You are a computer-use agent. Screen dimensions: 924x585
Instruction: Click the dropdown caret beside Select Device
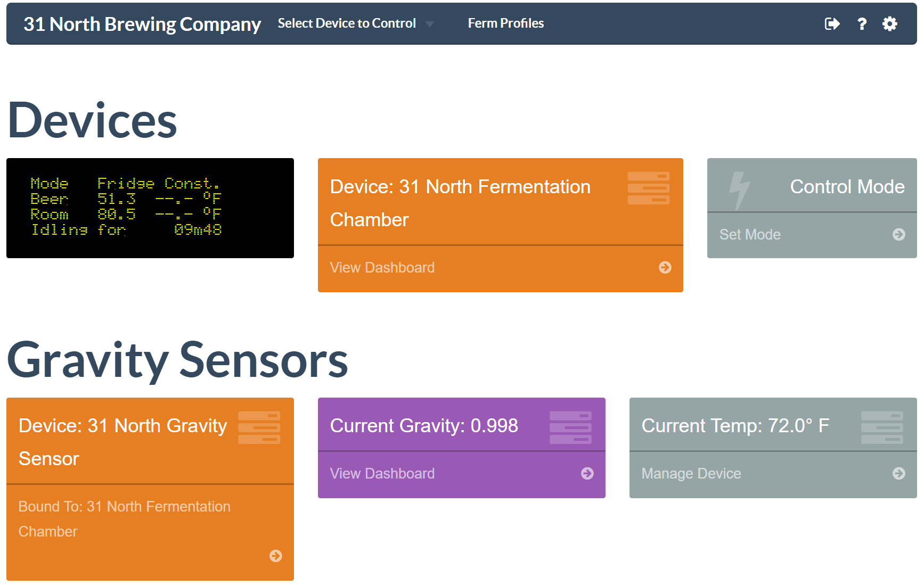(430, 24)
